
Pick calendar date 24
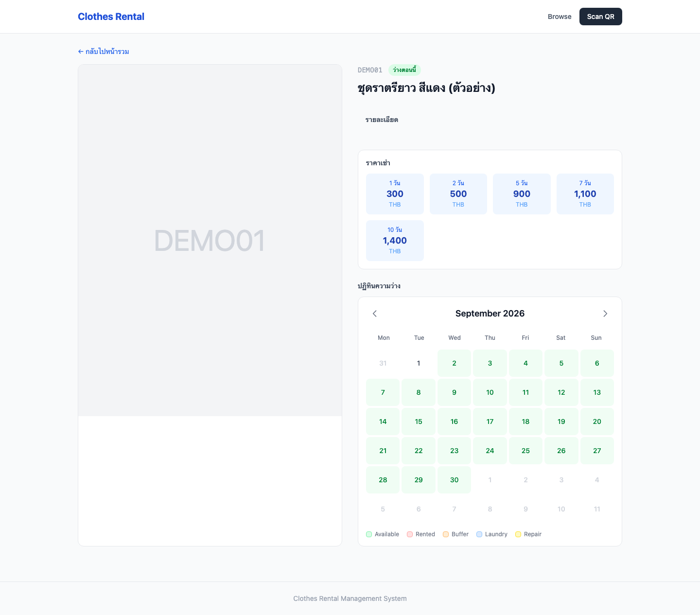[490, 451]
